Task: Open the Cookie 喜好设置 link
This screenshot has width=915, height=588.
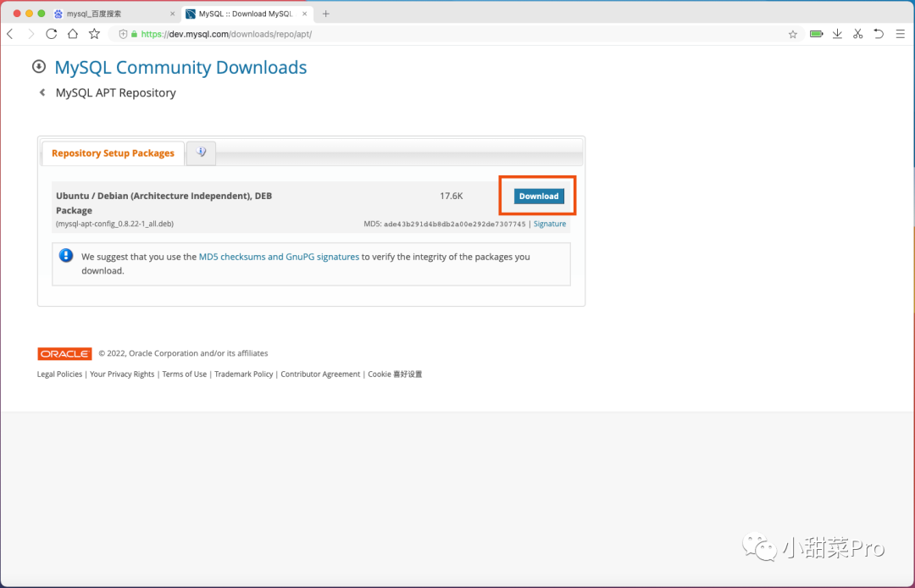Action: [x=395, y=374]
